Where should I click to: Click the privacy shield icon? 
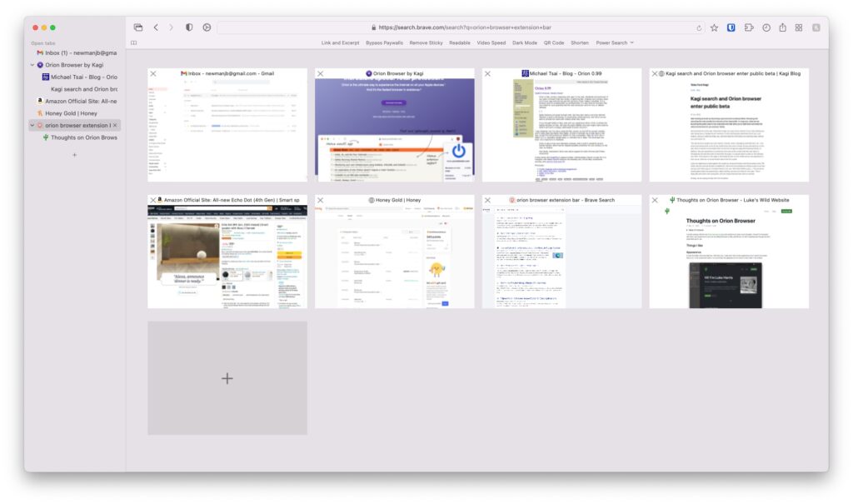point(189,27)
